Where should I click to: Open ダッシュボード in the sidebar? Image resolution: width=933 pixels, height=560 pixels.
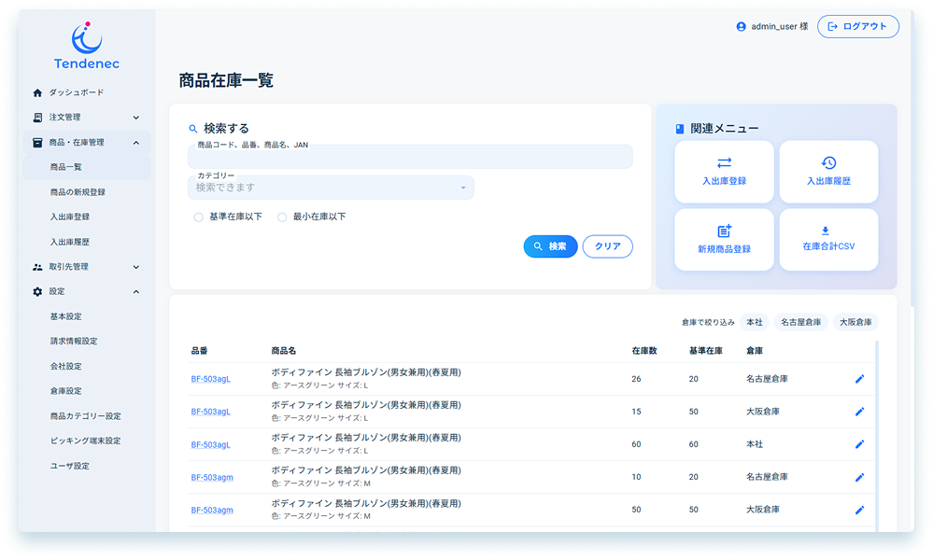[77, 92]
